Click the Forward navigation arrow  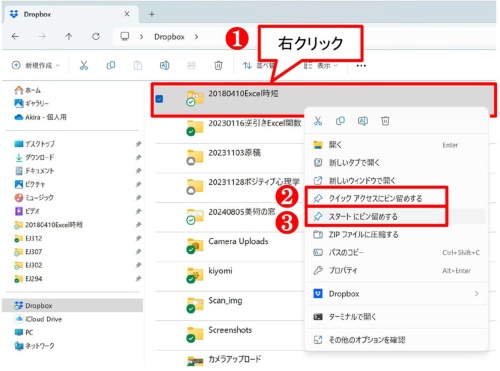[42, 36]
